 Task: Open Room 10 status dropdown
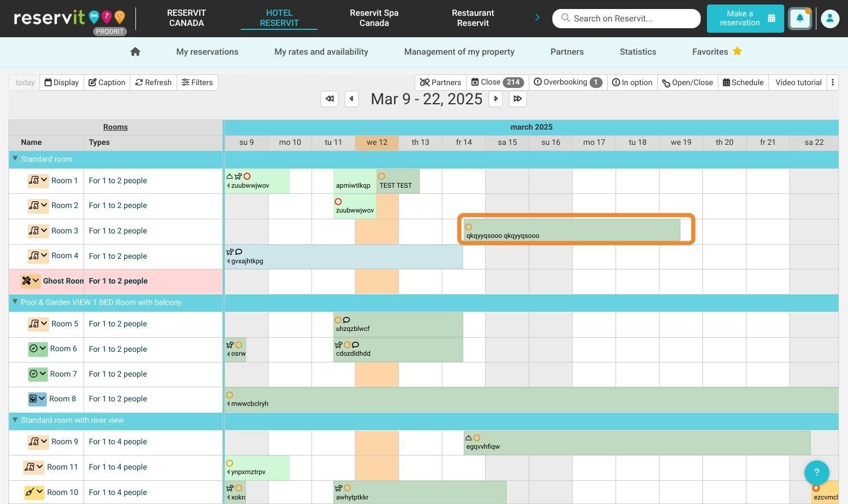coord(34,492)
